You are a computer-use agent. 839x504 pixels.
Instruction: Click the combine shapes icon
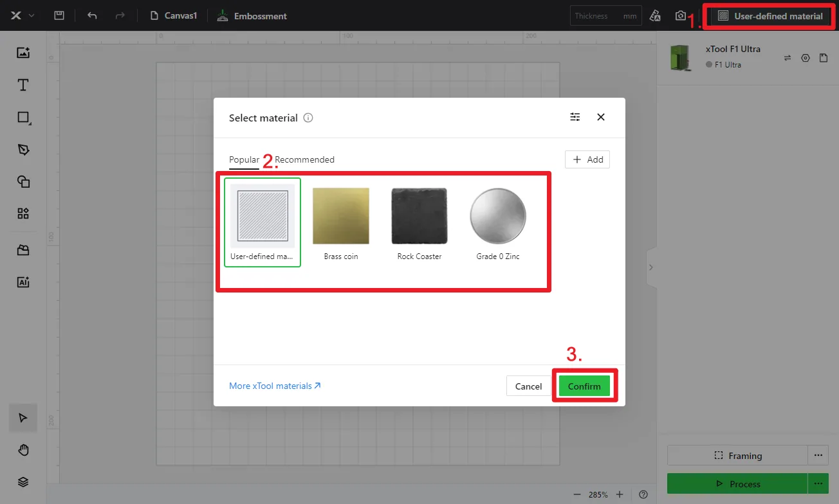pos(23,181)
